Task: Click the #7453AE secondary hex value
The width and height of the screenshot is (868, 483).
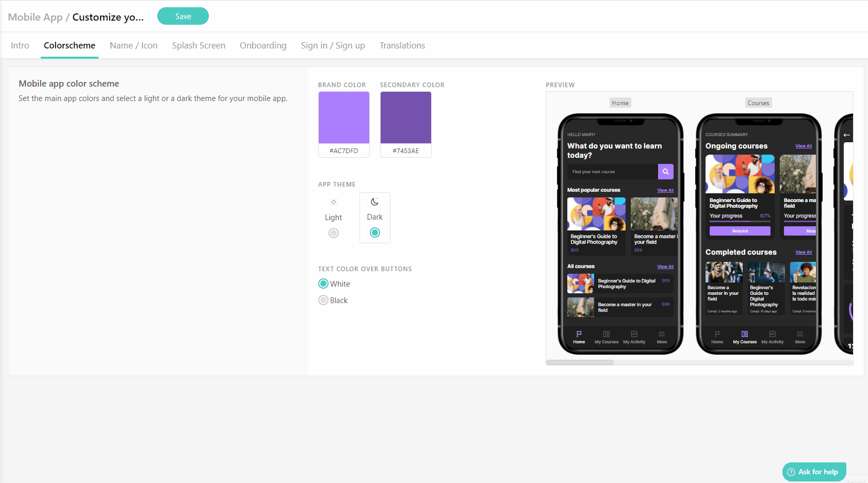Action: [406, 151]
